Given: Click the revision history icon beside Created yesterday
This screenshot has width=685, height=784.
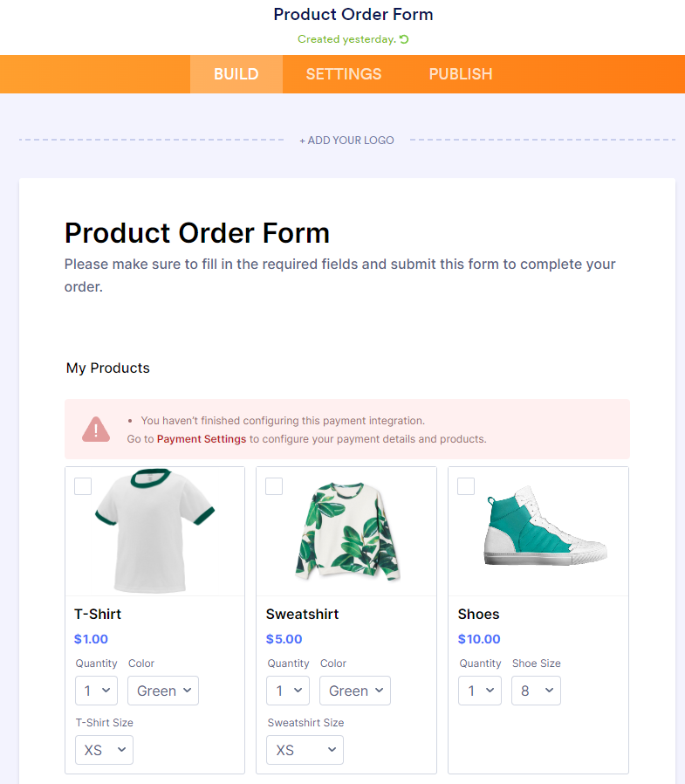Looking at the screenshot, I should point(404,39).
